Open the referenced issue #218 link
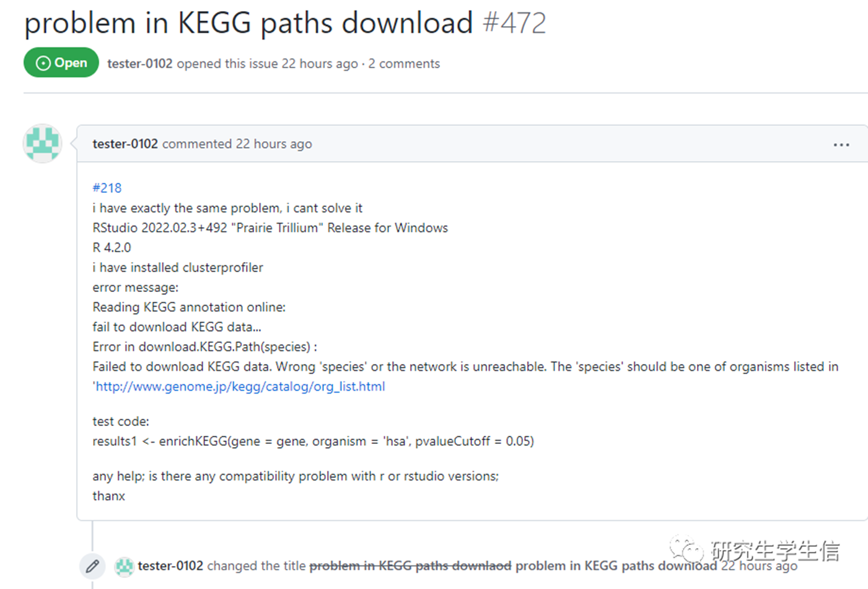The height and width of the screenshot is (589, 868). (x=107, y=188)
